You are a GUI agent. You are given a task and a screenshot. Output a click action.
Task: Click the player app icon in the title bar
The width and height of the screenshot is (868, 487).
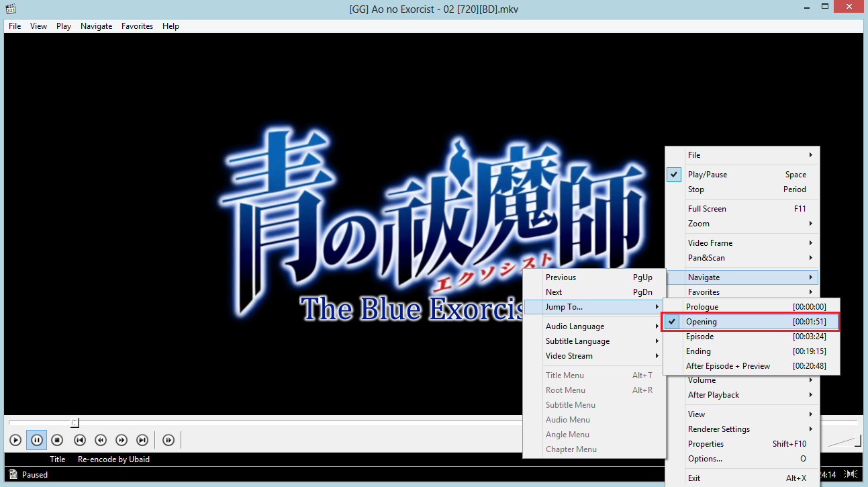tap(11, 9)
